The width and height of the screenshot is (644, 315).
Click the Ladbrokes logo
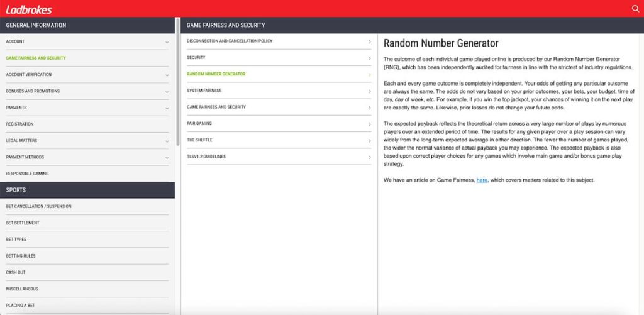click(x=29, y=9)
